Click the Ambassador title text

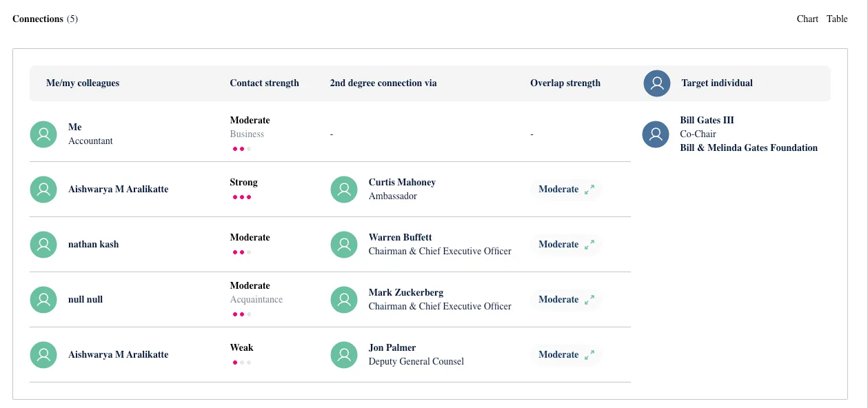click(393, 196)
